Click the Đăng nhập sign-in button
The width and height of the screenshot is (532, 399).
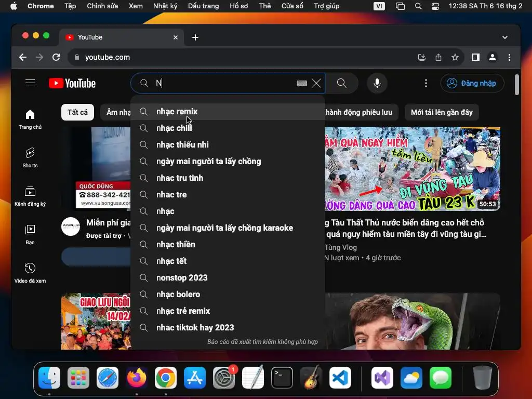pyautogui.click(x=472, y=83)
